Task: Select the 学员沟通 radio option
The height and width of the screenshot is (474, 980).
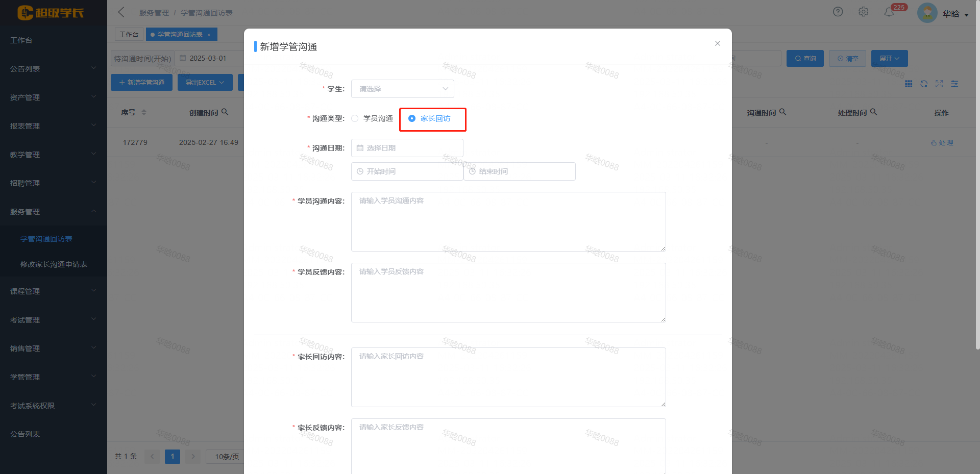Action: point(355,118)
